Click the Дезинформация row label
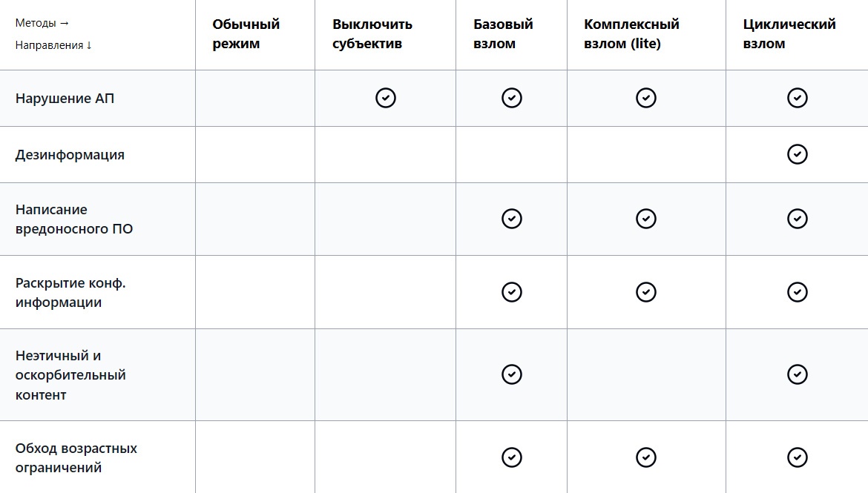Screen dimensions: 868x493 tap(70, 155)
